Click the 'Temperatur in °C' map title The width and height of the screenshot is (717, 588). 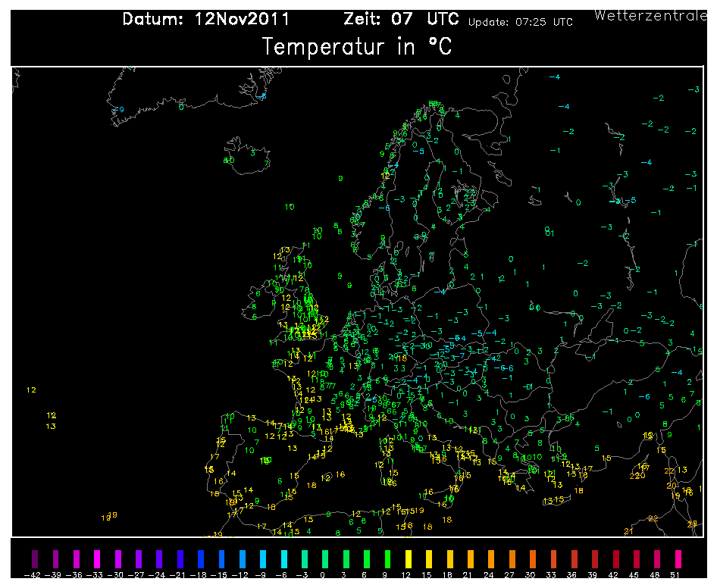pyautogui.click(x=357, y=47)
